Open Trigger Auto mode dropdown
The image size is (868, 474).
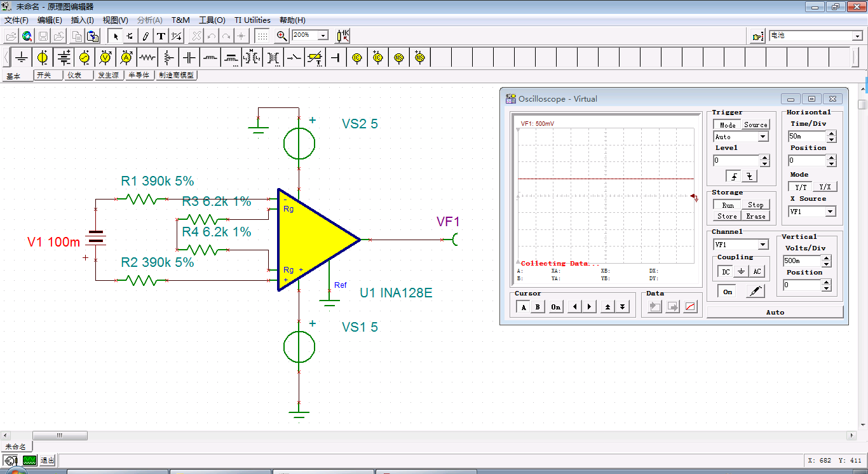[x=763, y=137]
